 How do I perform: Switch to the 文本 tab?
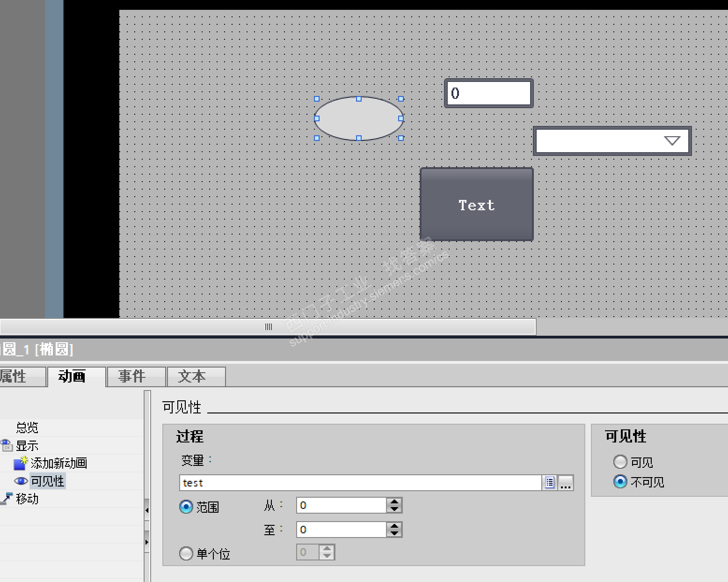point(197,376)
